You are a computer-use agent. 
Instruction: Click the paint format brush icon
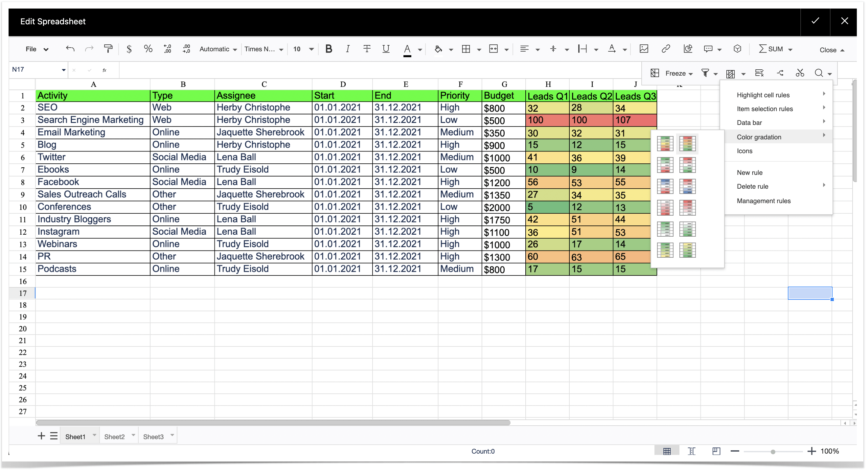coord(108,49)
